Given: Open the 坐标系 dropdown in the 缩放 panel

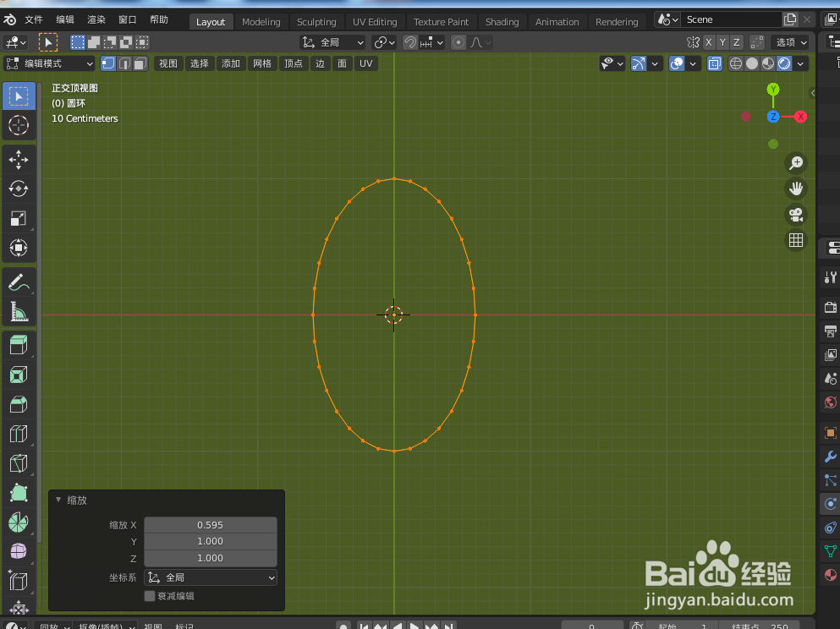Looking at the screenshot, I should (210, 577).
